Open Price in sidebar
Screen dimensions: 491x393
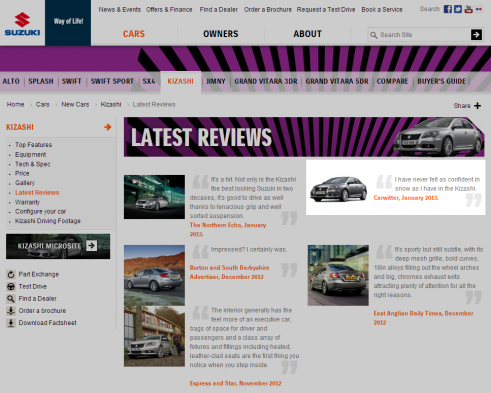coord(22,173)
